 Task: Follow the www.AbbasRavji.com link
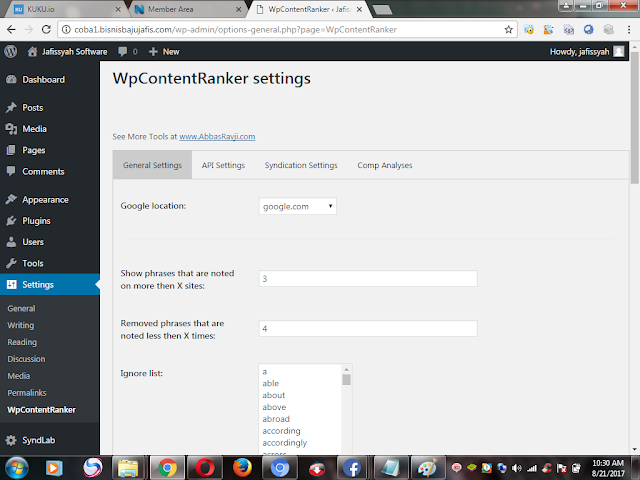tap(217, 137)
